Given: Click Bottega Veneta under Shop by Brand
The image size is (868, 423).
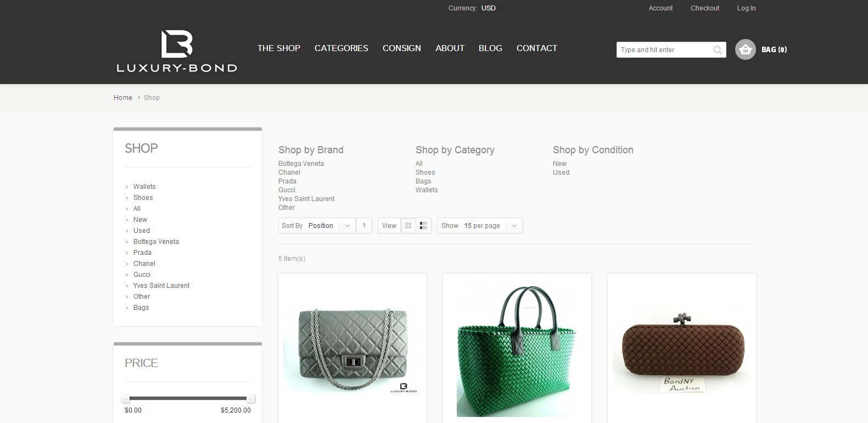Looking at the screenshot, I should point(301,164).
